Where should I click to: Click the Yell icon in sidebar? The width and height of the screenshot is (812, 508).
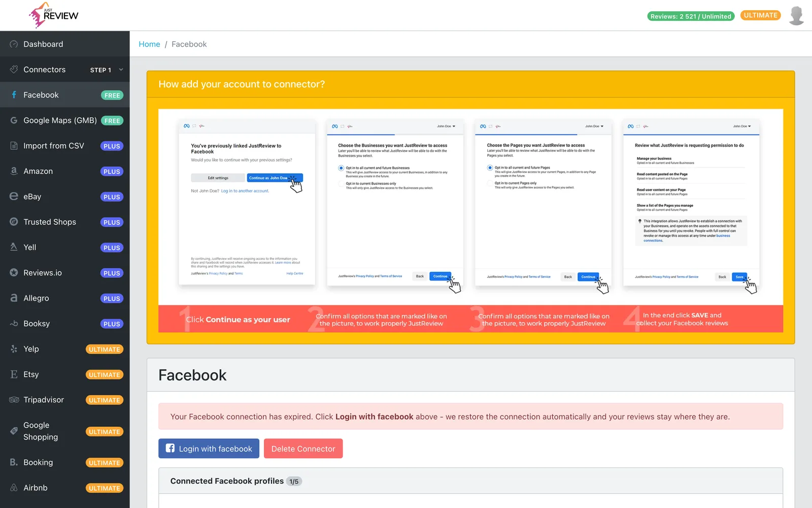click(x=14, y=247)
